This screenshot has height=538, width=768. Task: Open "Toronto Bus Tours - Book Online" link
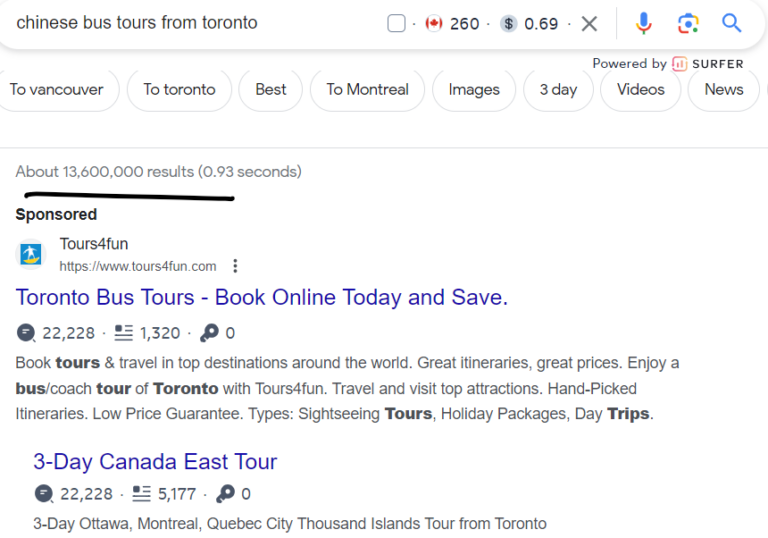click(262, 297)
